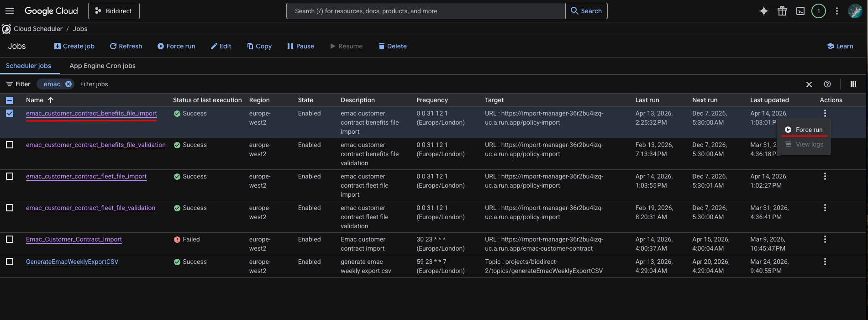Viewport: 868px width, 320px height.
Task: Refresh the jobs list
Action: [x=126, y=46]
